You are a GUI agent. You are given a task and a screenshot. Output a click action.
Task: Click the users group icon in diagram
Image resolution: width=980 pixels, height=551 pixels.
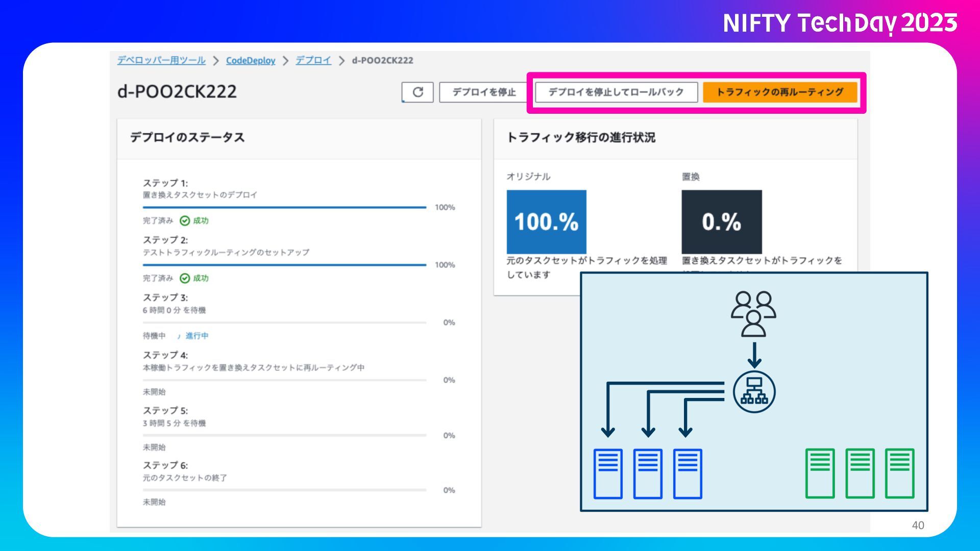pyautogui.click(x=753, y=314)
